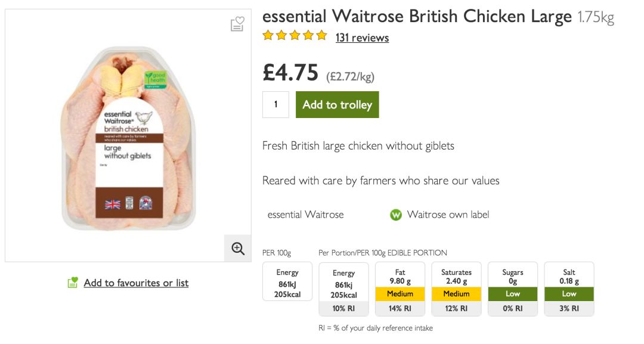Open the 131 reviews link
The width and height of the screenshot is (644, 344).
point(362,38)
